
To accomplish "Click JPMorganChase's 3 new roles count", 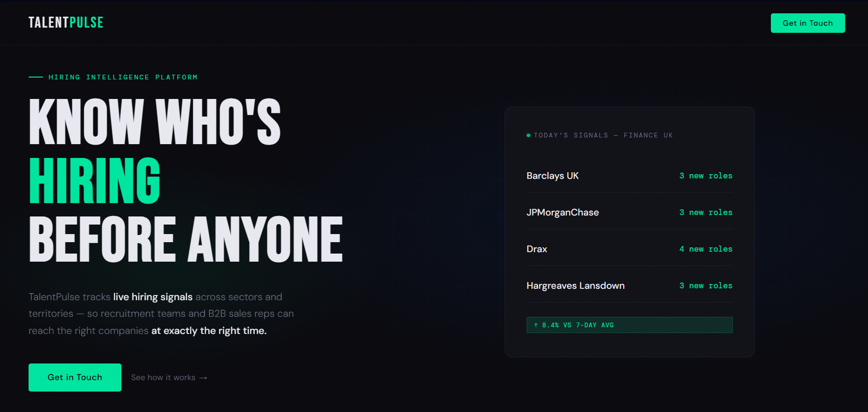I will click(x=706, y=212).
